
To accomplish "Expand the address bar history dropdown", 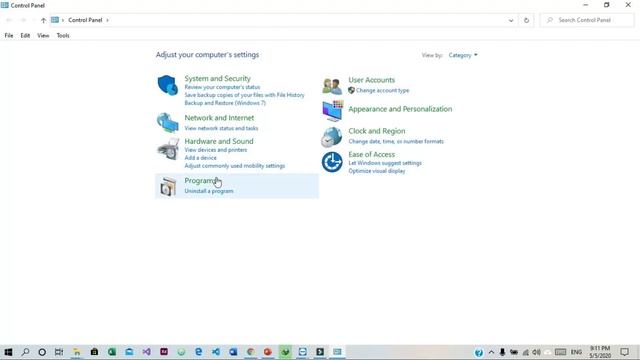I will click(x=511, y=20).
